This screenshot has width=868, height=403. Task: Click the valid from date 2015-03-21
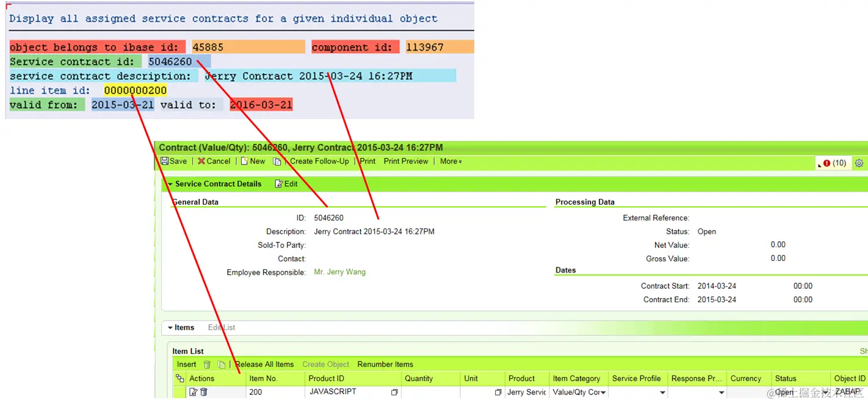pos(123,105)
